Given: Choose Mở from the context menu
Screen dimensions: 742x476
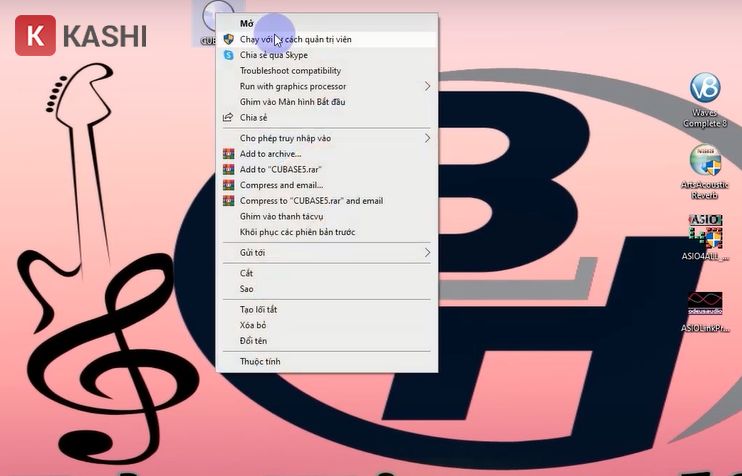Looking at the screenshot, I should tap(246, 22).
